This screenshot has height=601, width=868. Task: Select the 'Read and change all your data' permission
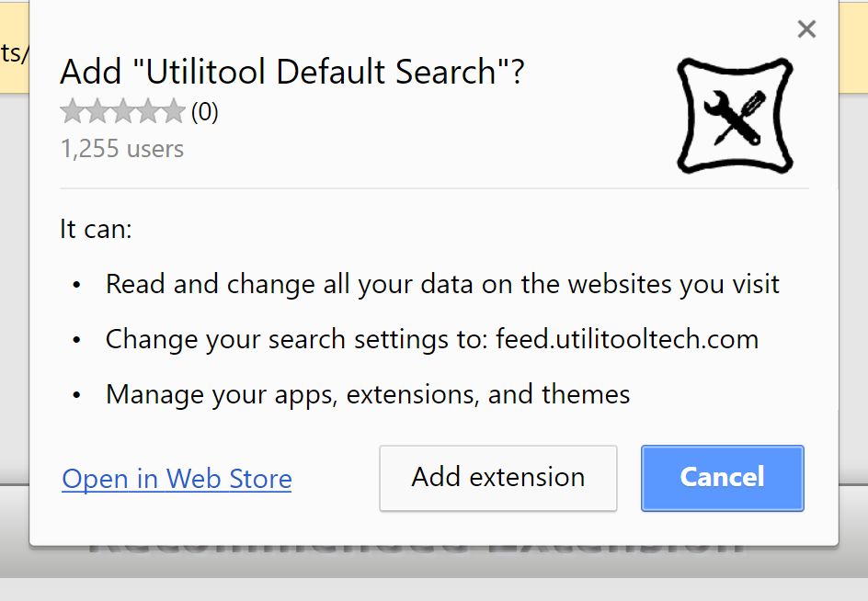(442, 284)
